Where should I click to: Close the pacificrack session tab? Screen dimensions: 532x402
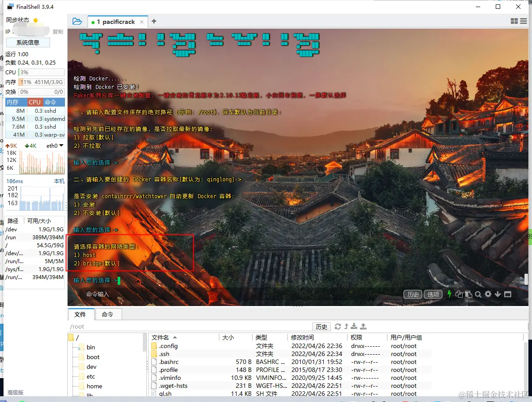(142, 22)
